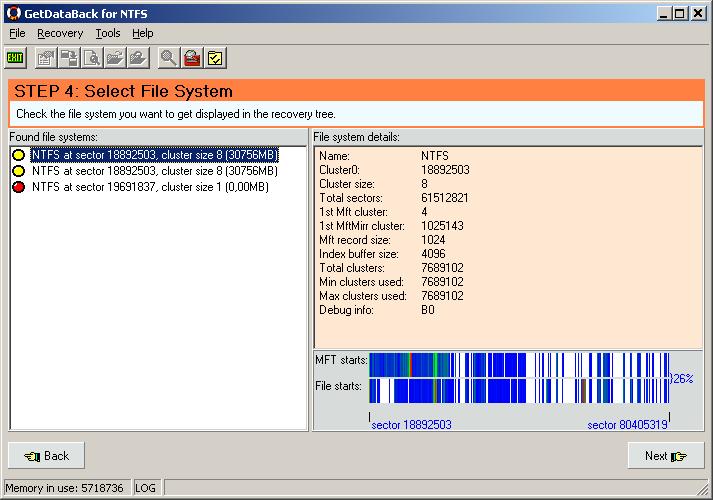Click the 1st MftMirr cluster value 1025143

tap(442, 226)
